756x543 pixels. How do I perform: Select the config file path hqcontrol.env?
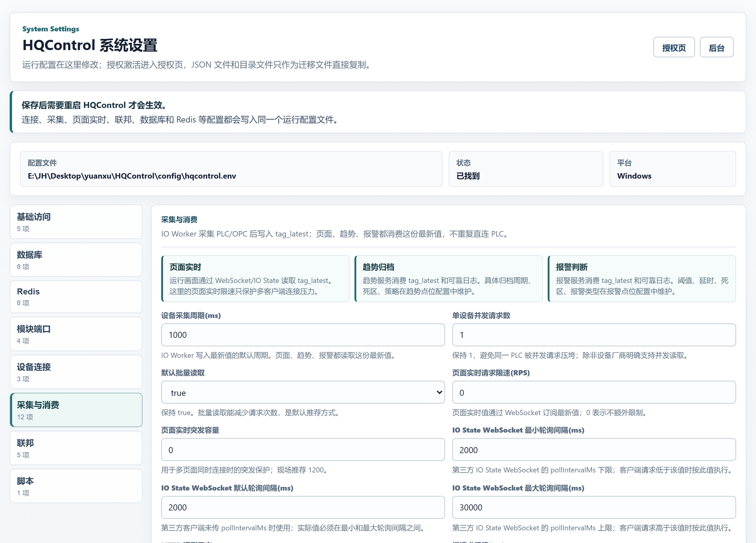(132, 176)
